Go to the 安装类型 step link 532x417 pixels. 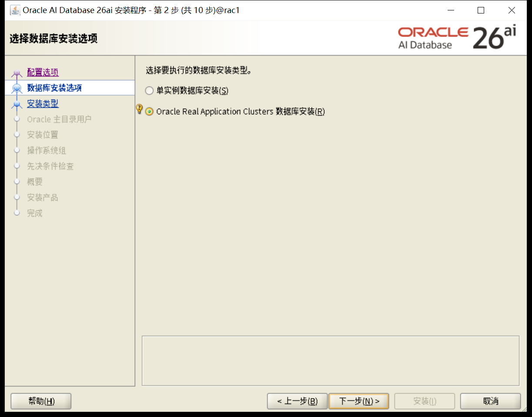[43, 103]
